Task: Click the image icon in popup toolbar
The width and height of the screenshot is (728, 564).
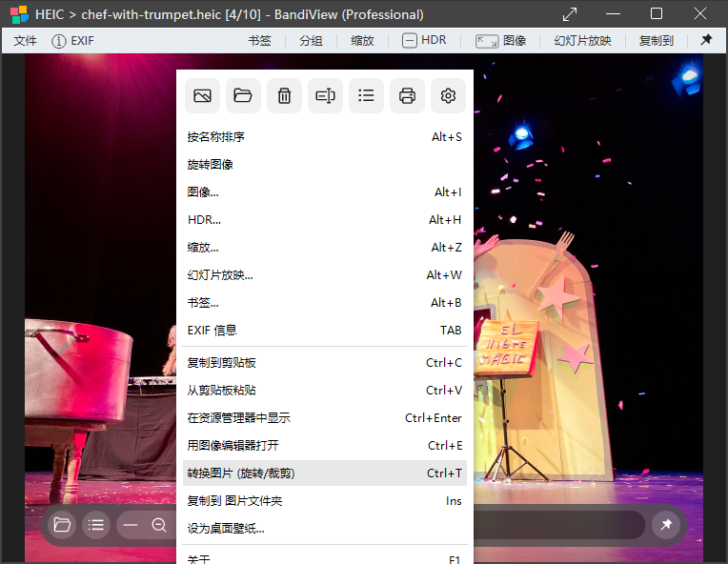Action: coord(202,95)
